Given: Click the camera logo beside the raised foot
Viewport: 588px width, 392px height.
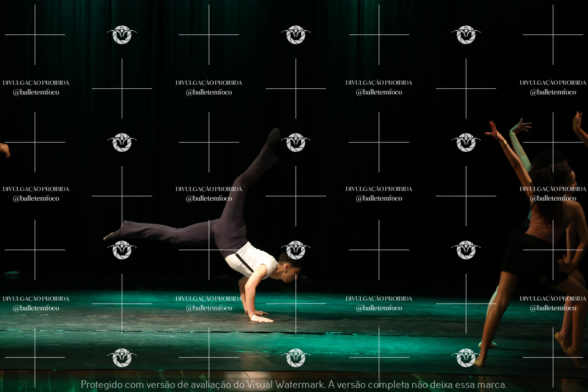Looking at the screenshot, I should [296, 142].
